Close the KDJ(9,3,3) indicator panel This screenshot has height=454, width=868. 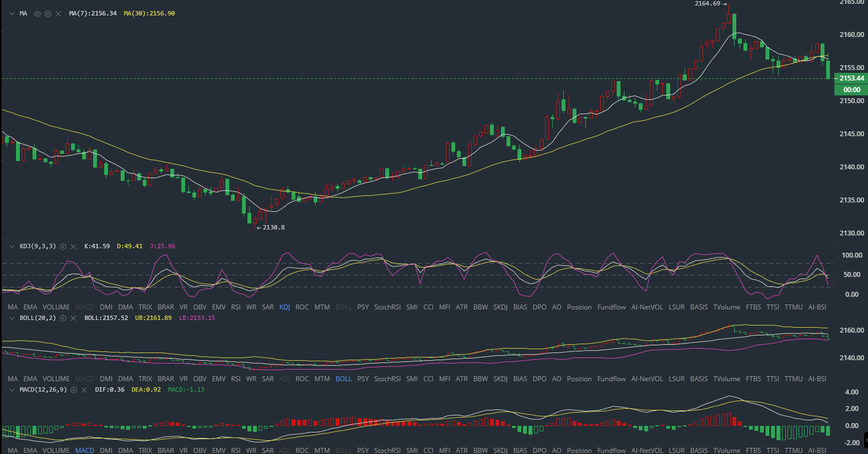73,247
